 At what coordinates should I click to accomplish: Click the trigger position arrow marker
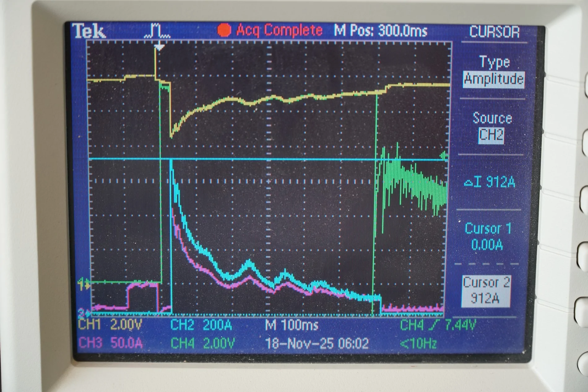(159, 47)
